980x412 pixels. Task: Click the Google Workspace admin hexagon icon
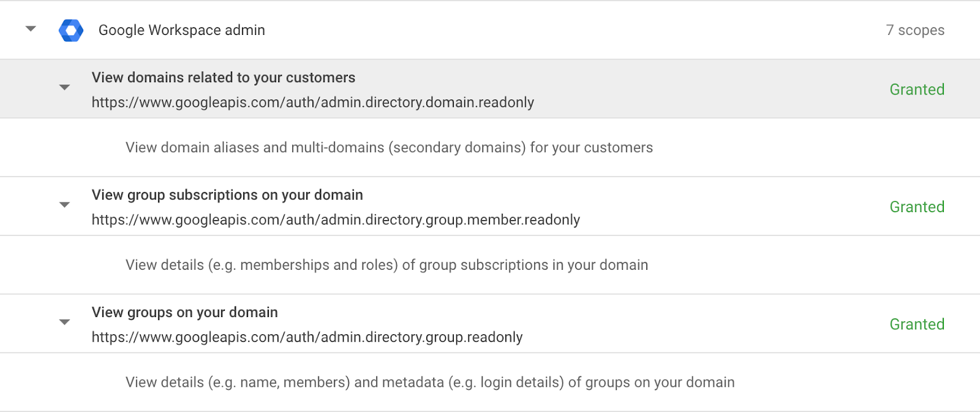click(x=71, y=30)
